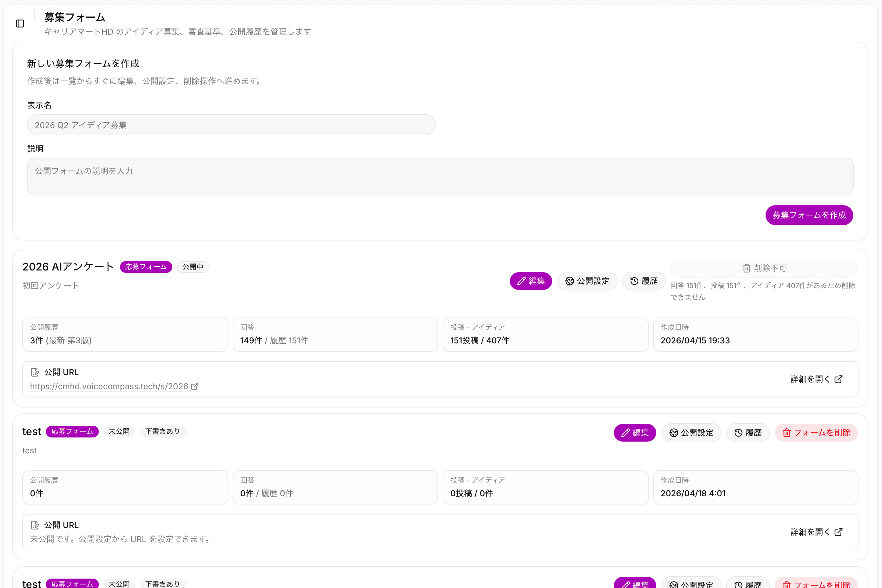Open the cmhd.voicecompass.tech/s/2026 link
Image resolution: width=882 pixels, height=588 pixels.
pos(109,386)
